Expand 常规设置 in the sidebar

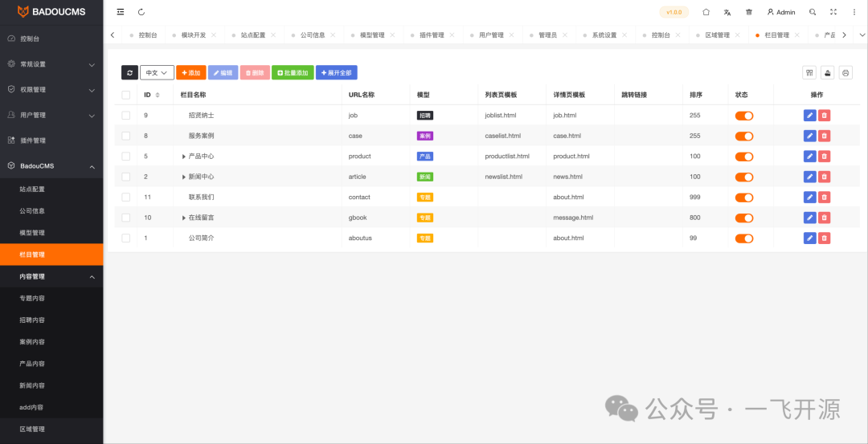tap(51, 64)
